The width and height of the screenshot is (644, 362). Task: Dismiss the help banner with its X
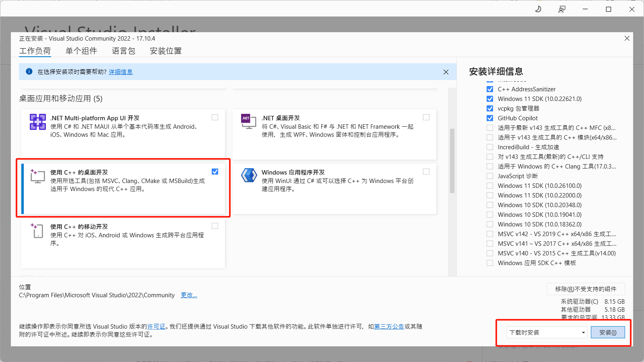[x=446, y=72]
